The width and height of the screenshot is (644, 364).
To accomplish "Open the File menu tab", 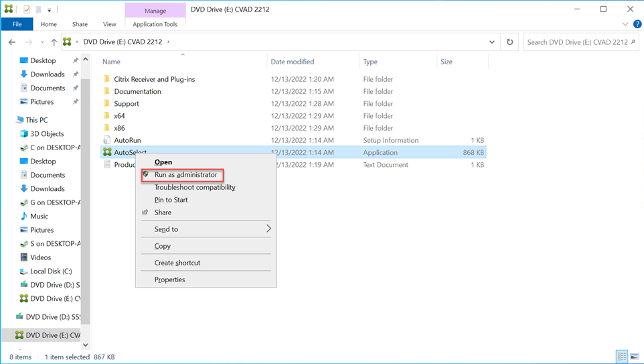I will point(17,24).
